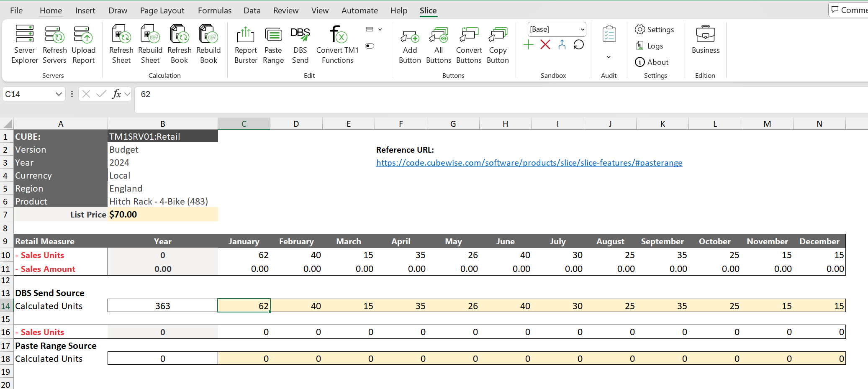
Task: Create a new sandbox with the green plus
Action: (529, 45)
